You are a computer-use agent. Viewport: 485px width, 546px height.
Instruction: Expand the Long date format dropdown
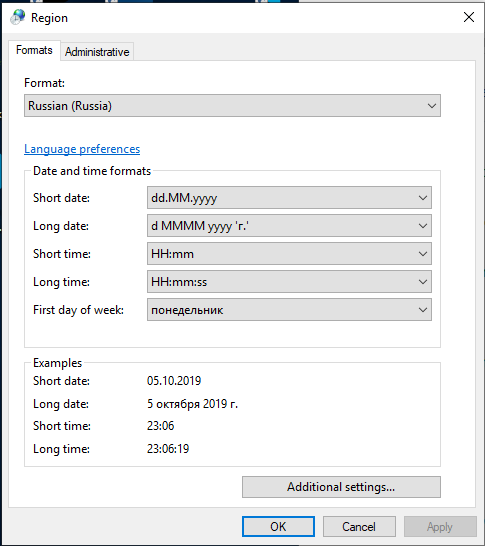pos(289,226)
